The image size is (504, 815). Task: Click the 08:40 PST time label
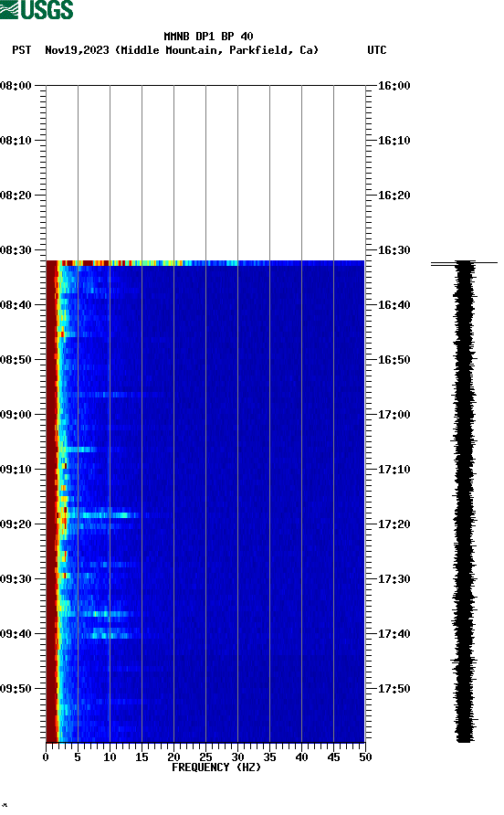[16, 304]
